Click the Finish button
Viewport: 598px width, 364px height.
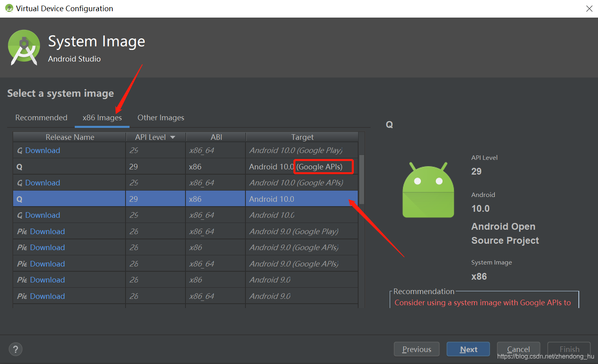tap(569, 348)
